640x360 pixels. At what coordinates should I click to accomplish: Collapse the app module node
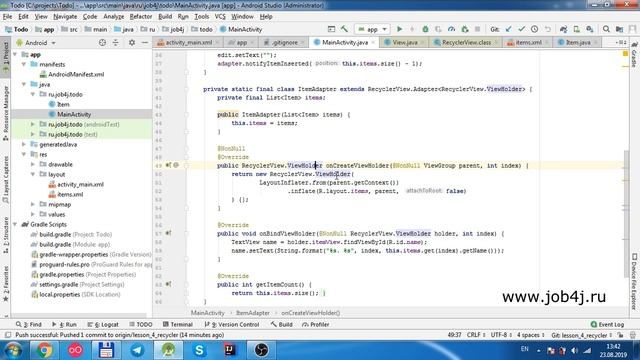click(15, 54)
